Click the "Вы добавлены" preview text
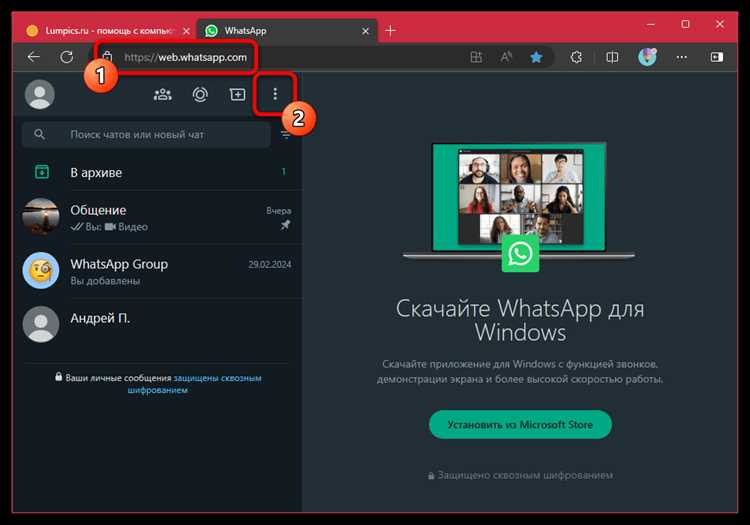The image size is (750, 525). point(105,281)
